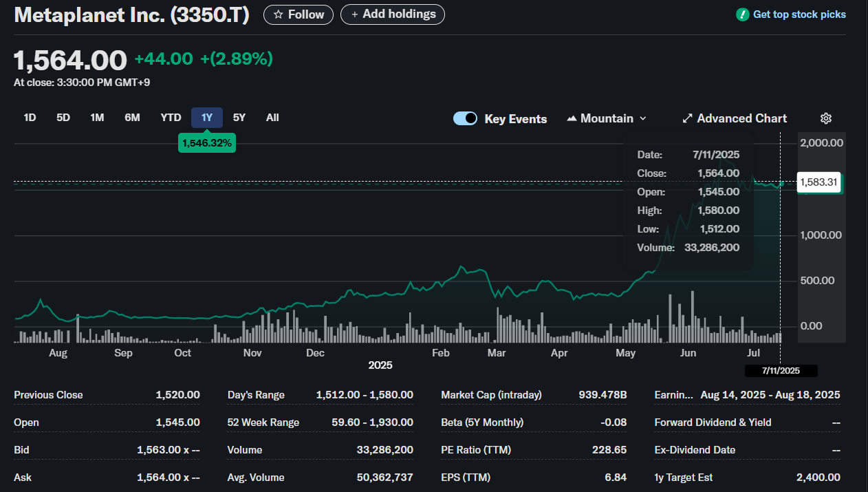Click the Previous Close value 1,520.00
868x492 pixels.
point(177,395)
